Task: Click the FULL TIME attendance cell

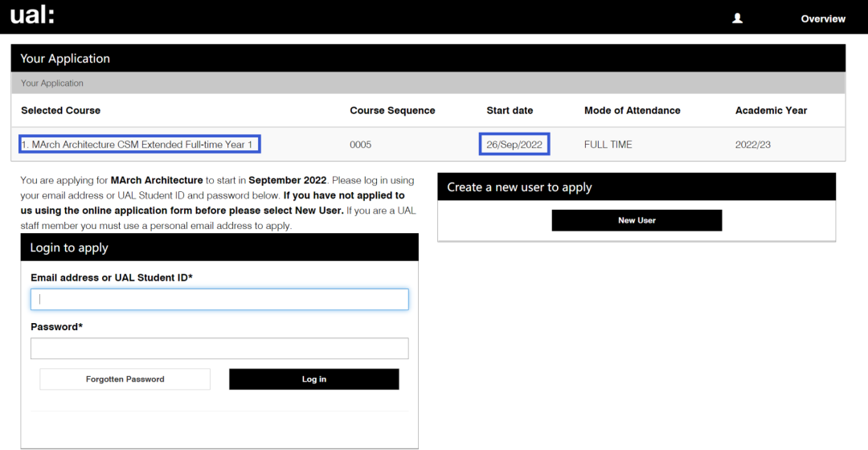Action: [x=608, y=145]
